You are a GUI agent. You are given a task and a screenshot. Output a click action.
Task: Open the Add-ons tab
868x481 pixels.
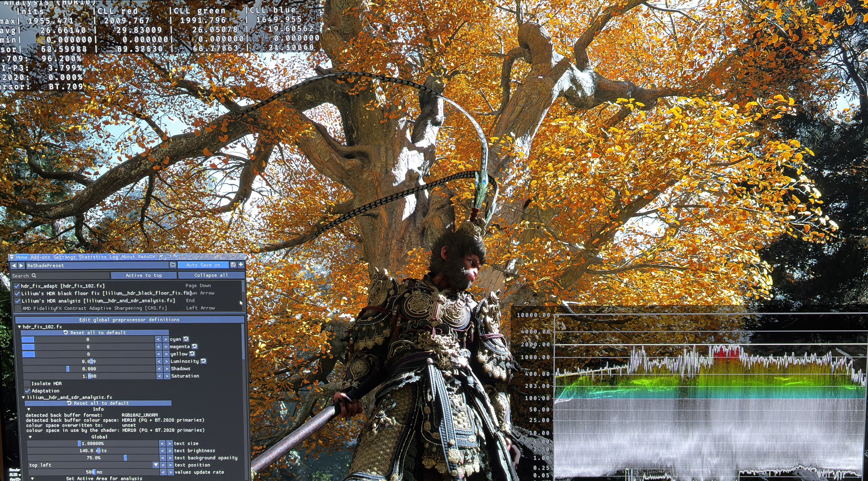pos(40,257)
